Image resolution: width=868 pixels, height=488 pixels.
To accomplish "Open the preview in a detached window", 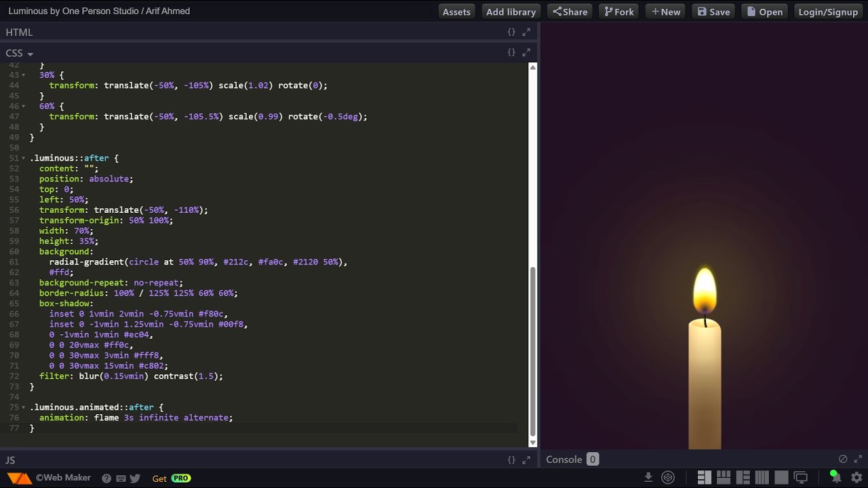I will click(x=801, y=478).
